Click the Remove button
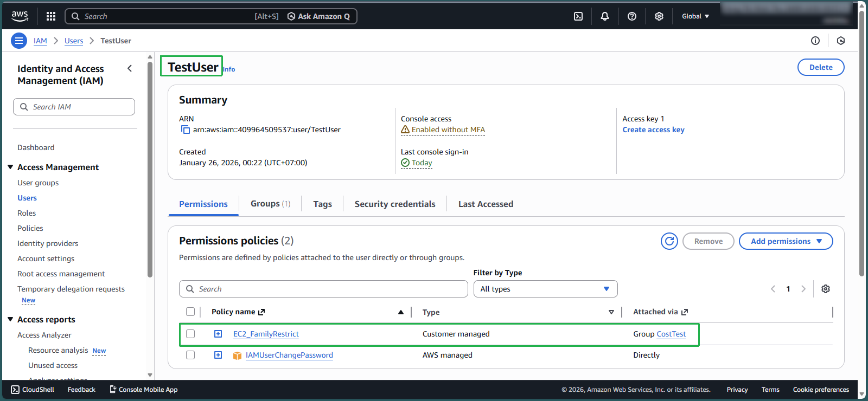This screenshot has height=401, width=868. pyautogui.click(x=709, y=241)
